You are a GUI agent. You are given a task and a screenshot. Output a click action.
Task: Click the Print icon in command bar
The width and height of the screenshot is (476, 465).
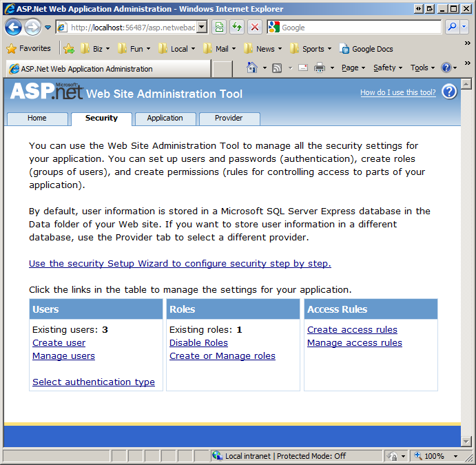[x=320, y=68]
